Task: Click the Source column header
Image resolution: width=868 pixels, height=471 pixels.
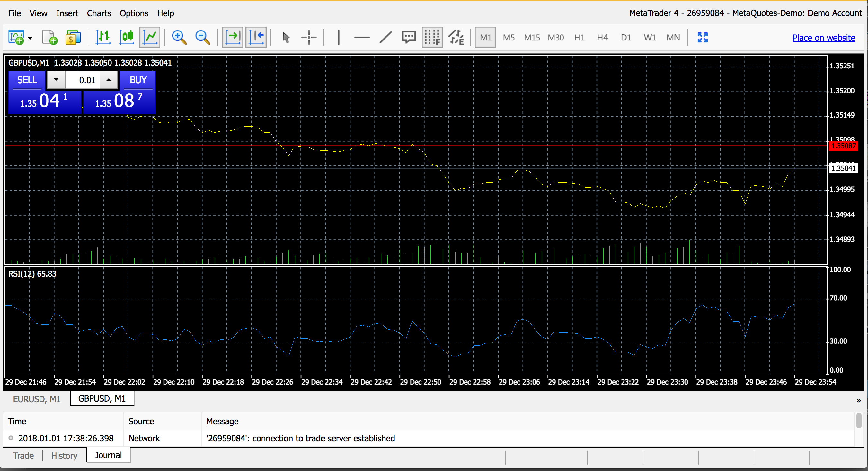Action: (x=163, y=421)
